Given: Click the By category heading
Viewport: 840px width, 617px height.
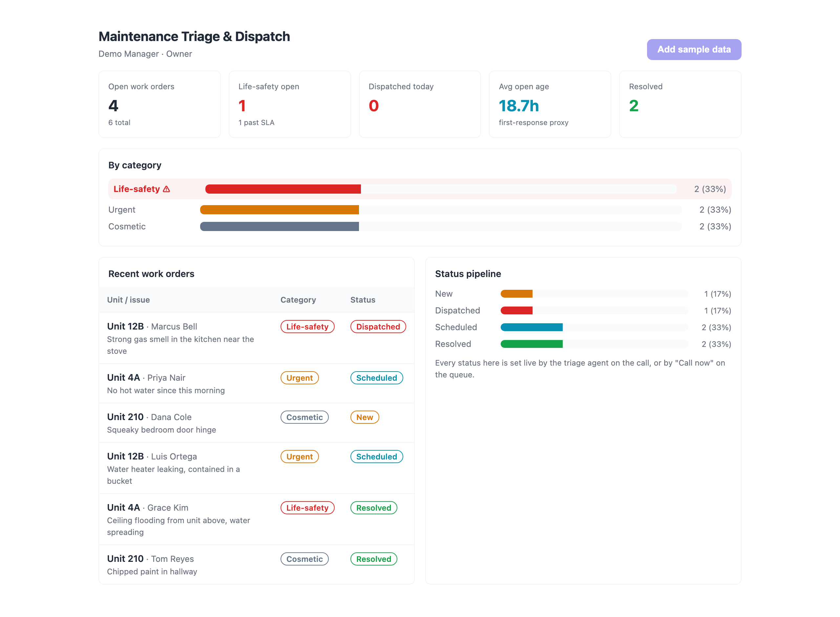Looking at the screenshot, I should [x=135, y=165].
